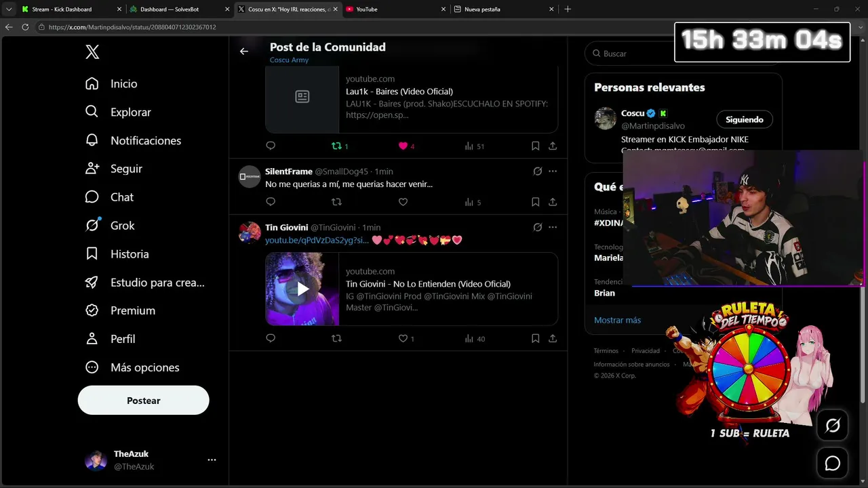Unlike the Lau1k Baires post
The height and width of the screenshot is (488, 868).
coord(406,146)
